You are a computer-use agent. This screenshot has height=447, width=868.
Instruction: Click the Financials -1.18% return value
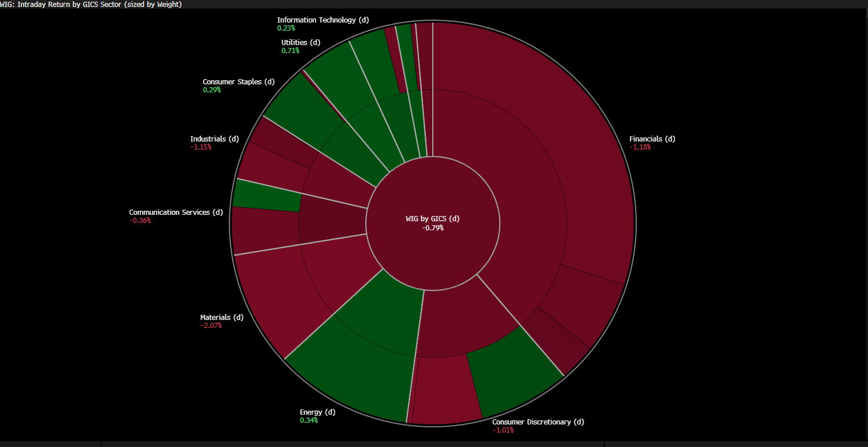[x=640, y=147]
